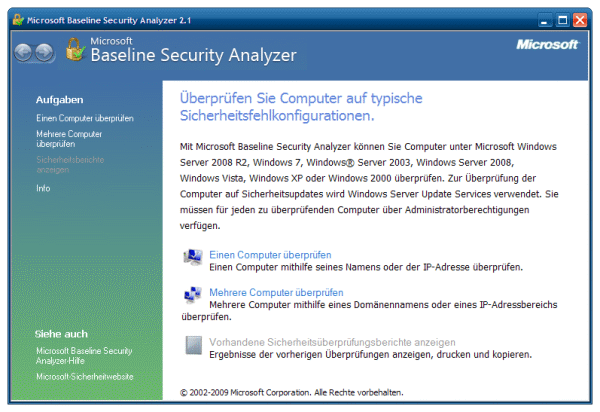Click main 'Einen Computer überprüfen' blue link

(x=270, y=255)
